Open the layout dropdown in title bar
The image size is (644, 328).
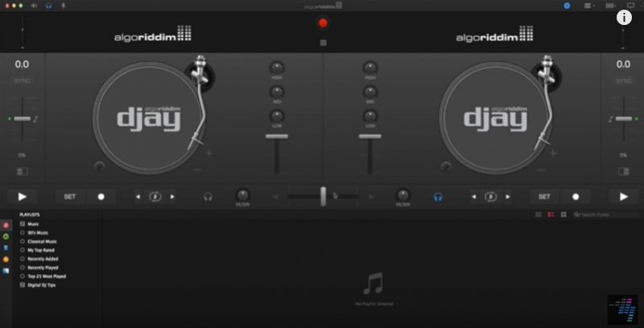(589, 6)
